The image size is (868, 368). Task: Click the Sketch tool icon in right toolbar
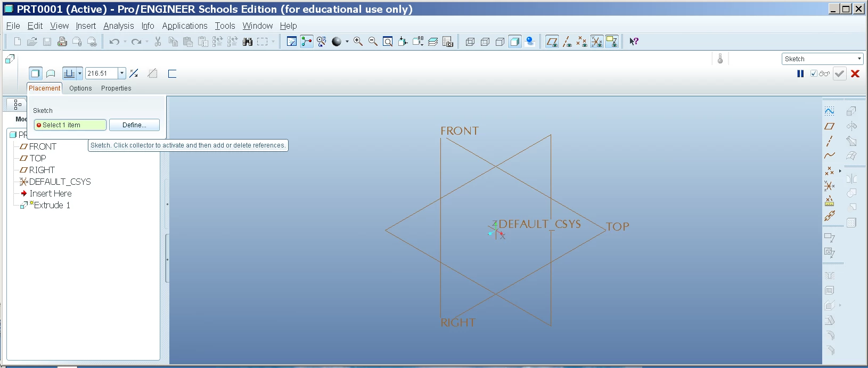point(830,111)
